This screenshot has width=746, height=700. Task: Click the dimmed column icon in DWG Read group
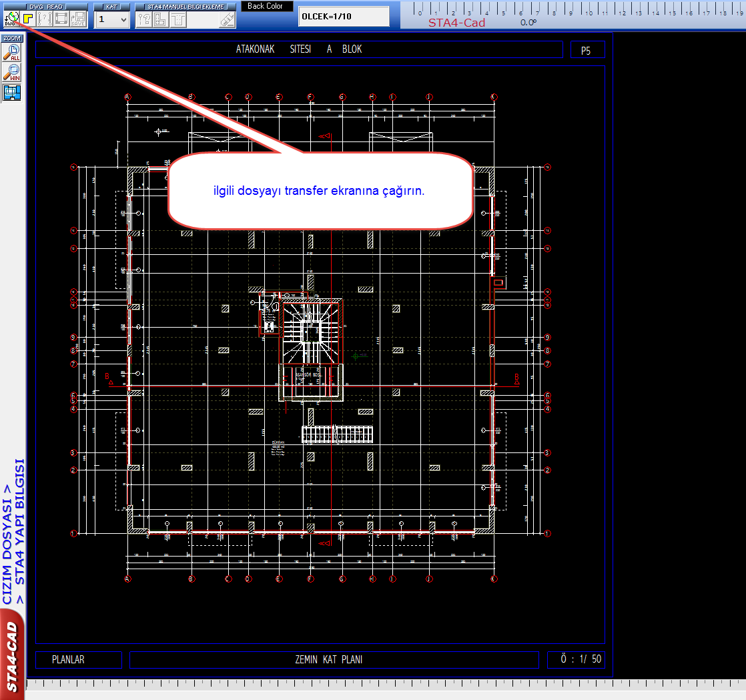click(44, 19)
